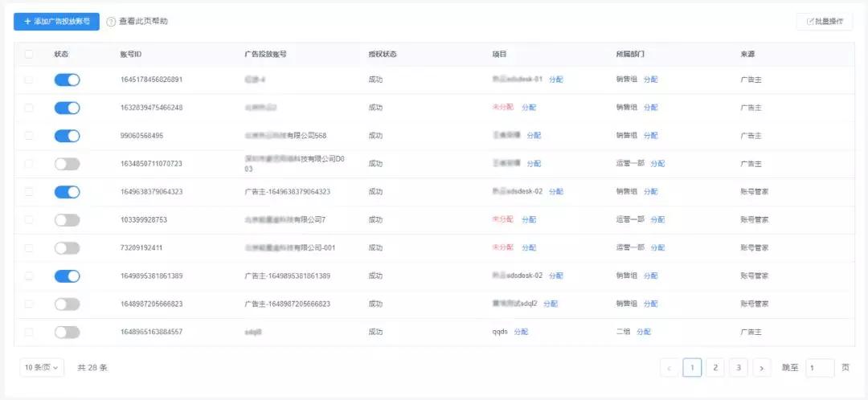Click the account name 广告主-1649895381861389
This screenshot has width=868, height=400.
click(287, 276)
